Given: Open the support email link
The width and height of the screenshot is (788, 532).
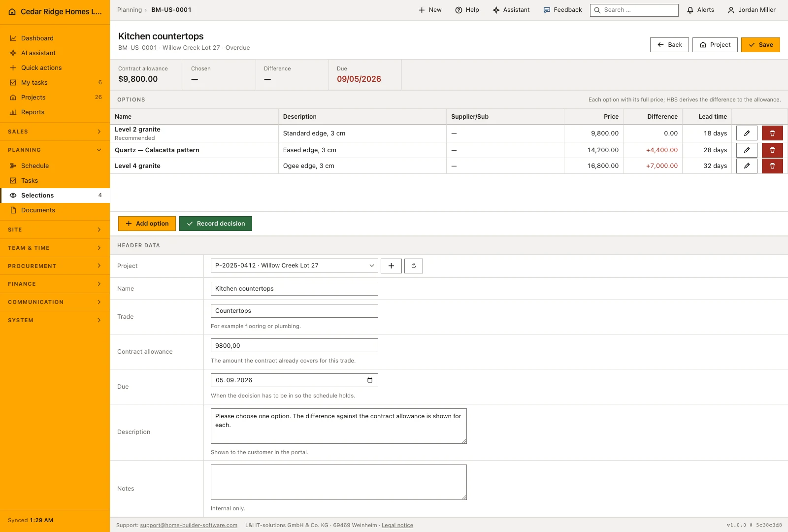Looking at the screenshot, I should 189,525.
